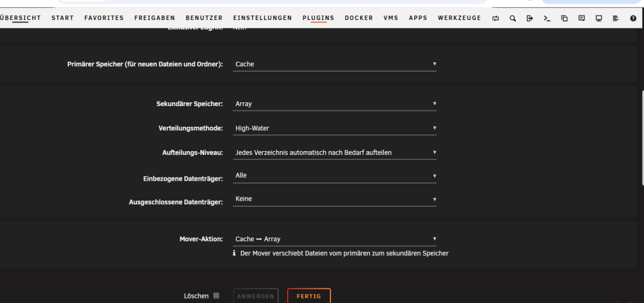Click the Mover-Aktion label
The height and width of the screenshot is (303, 644).
[201, 239]
